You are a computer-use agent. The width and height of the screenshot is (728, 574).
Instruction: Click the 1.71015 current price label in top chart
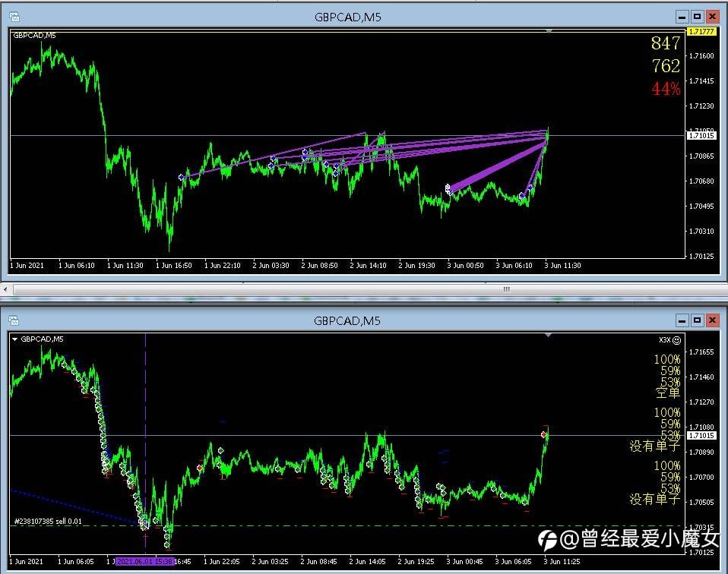point(701,135)
